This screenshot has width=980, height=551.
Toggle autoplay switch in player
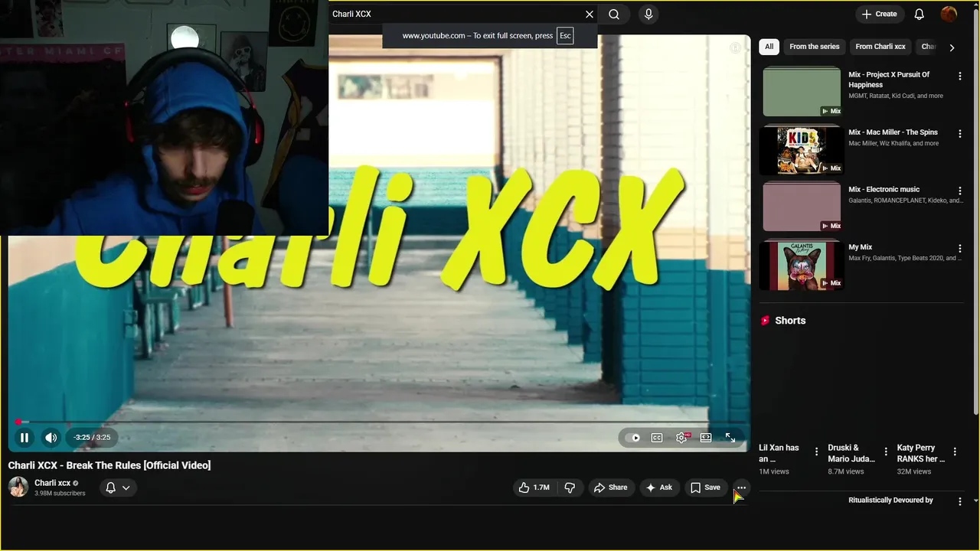632,438
